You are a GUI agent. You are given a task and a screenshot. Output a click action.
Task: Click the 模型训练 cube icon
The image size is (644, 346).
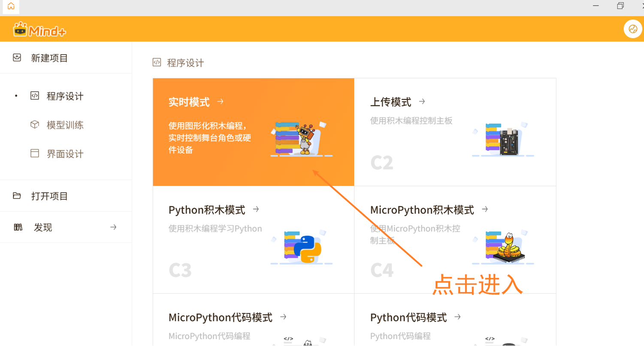[35, 125]
